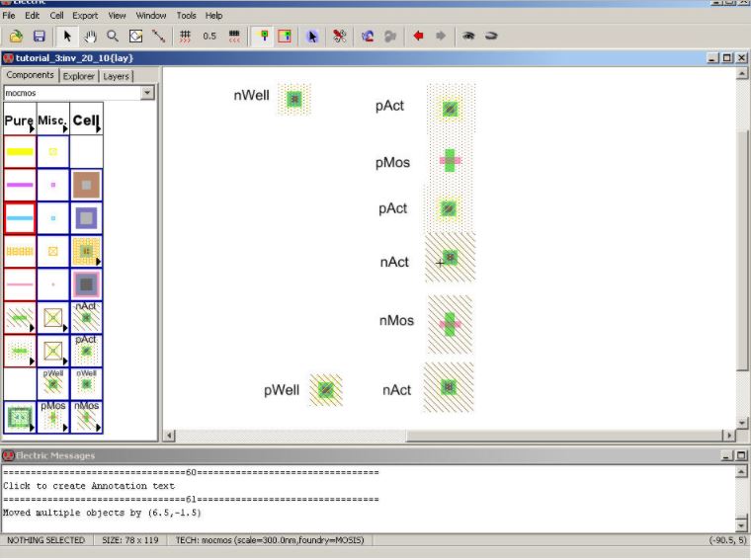Toggle the select area mode button
This screenshot has width=751, height=560.
point(285,36)
